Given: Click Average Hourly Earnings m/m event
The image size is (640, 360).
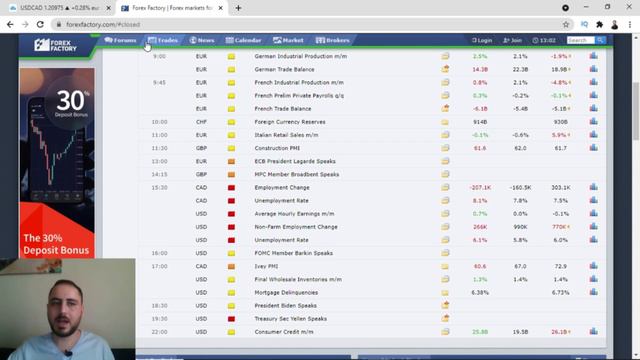Looking at the screenshot, I should coord(294,213).
